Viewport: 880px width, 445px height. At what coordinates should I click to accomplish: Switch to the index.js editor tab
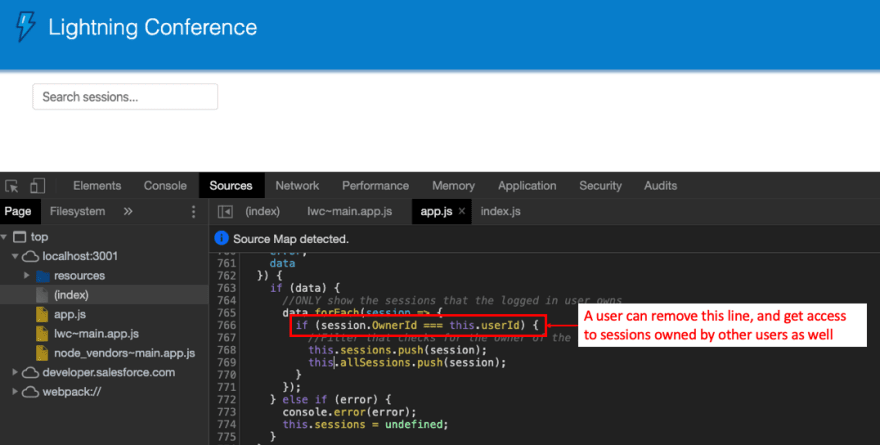click(501, 212)
